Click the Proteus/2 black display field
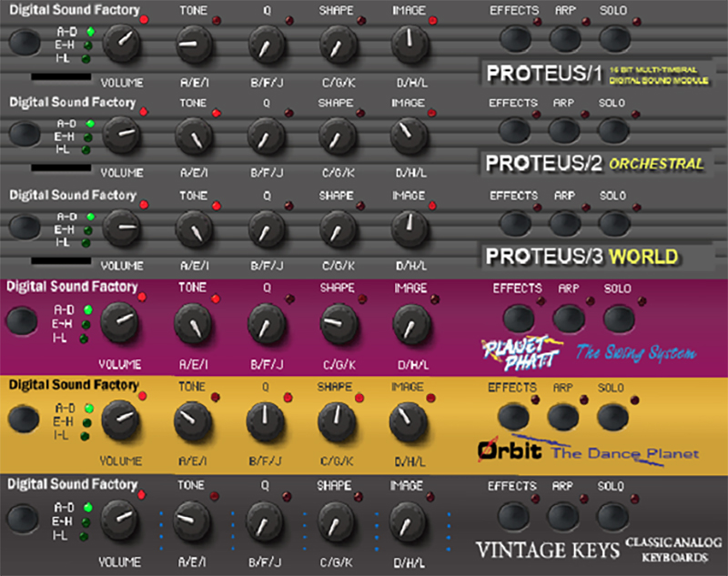Viewport: 728px width, 576px height. (x=61, y=167)
